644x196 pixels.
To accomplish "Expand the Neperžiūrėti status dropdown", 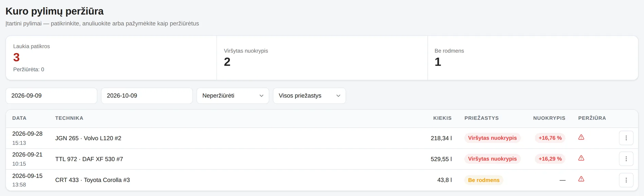I will point(233,96).
